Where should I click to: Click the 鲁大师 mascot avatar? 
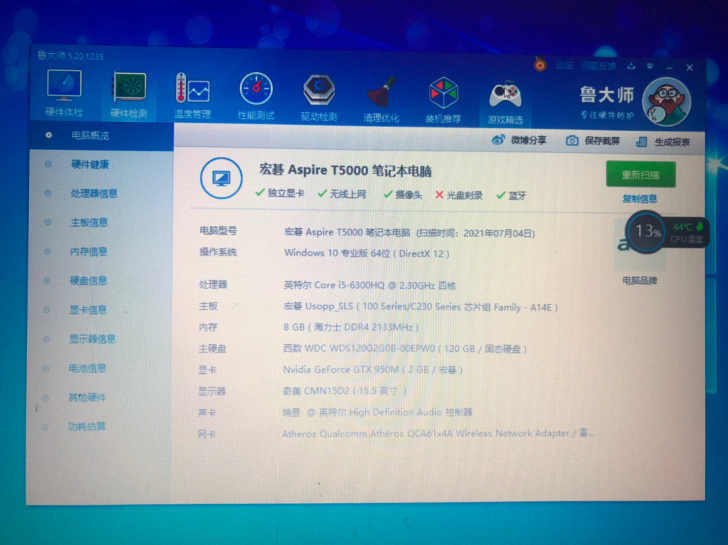[666, 103]
